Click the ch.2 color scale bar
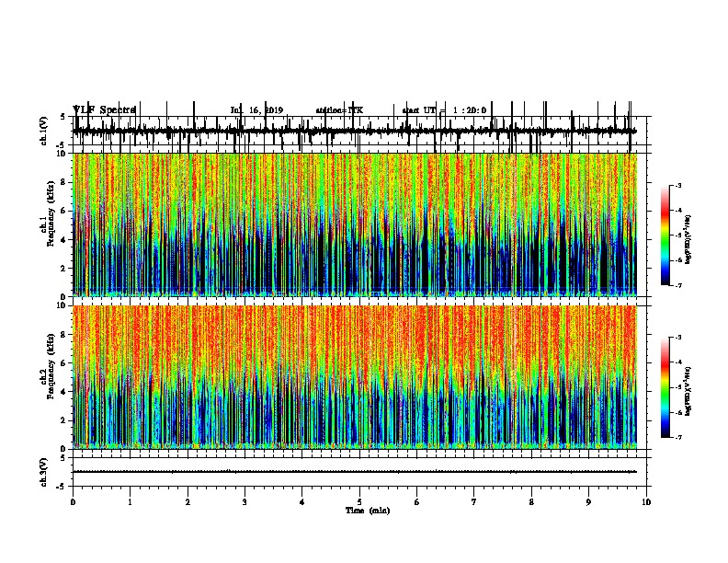Image resolution: width=728 pixels, height=563 pixels. coord(665,387)
